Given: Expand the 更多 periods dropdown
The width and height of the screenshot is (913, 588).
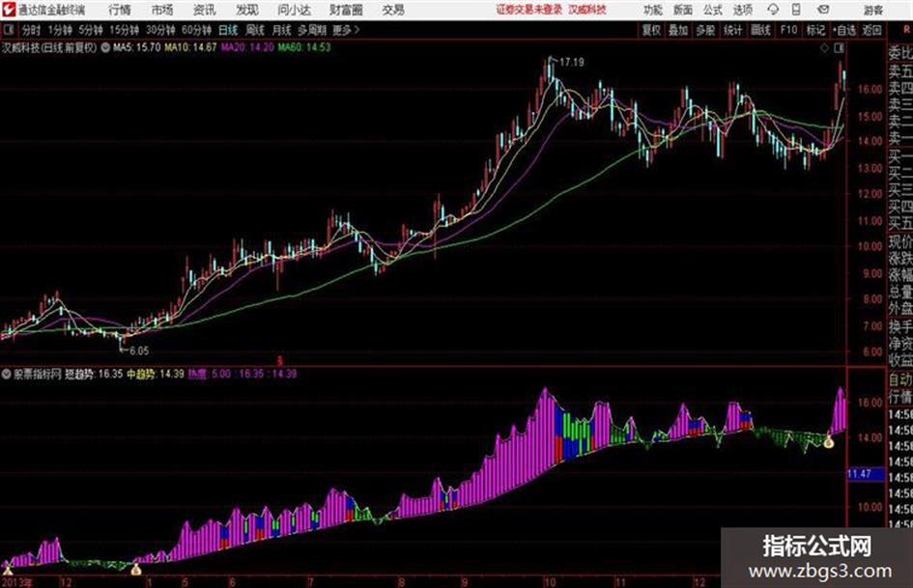Looking at the screenshot, I should 346,30.
